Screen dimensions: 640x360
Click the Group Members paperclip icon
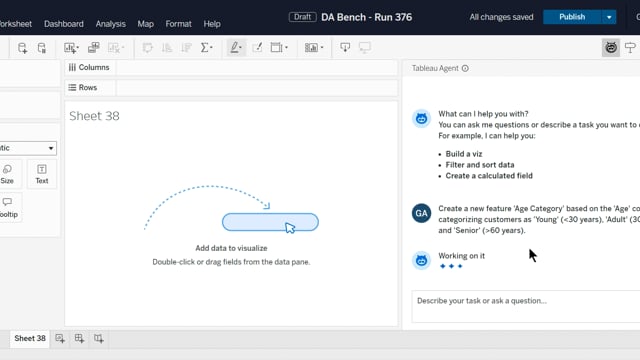[257, 48]
